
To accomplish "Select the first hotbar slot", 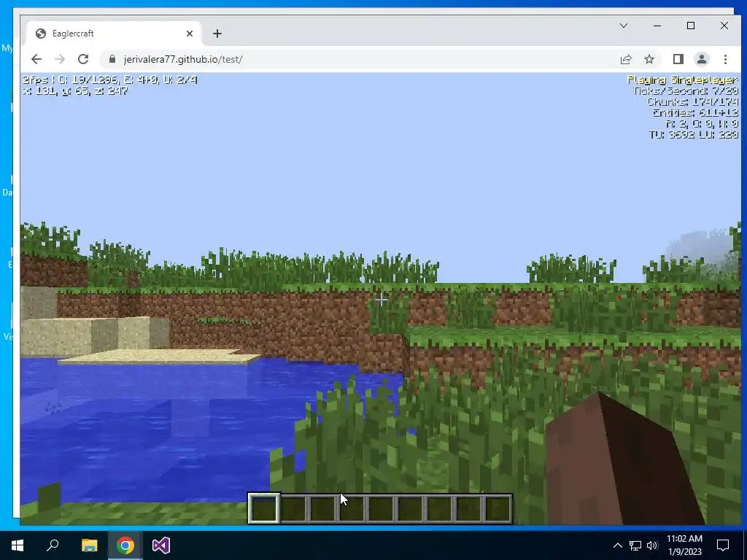I will click(x=263, y=508).
